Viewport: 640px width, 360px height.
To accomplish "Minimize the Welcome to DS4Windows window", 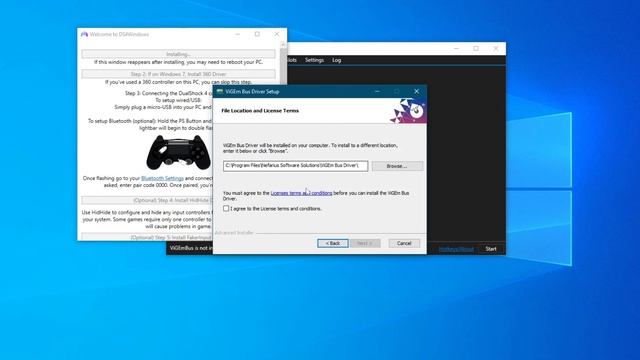I will [x=238, y=34].
